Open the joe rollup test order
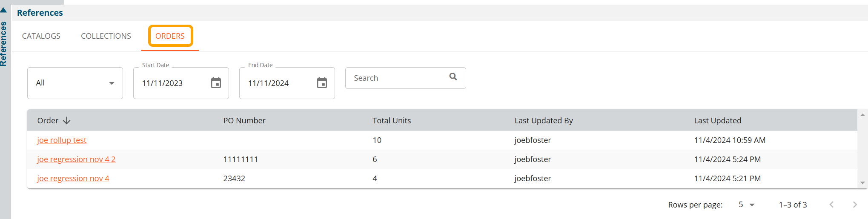 [x=62, y=140]
